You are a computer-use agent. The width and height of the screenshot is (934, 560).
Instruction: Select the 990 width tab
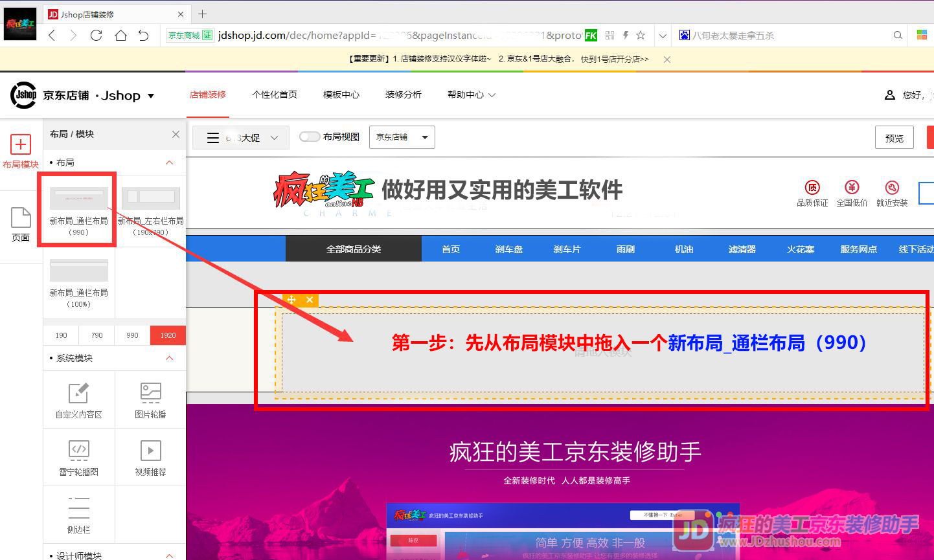pyautogui.click(x=133, y=335)
